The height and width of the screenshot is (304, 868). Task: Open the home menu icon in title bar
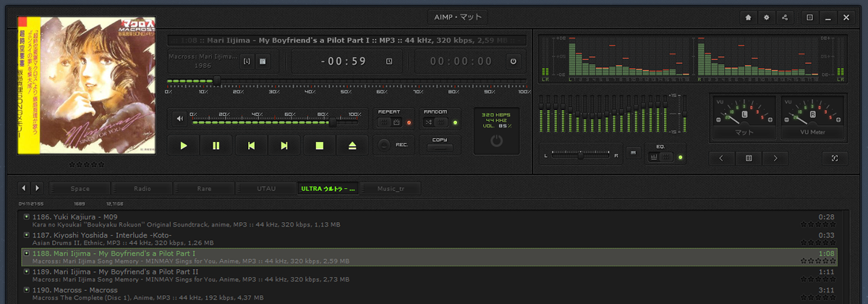coord(749,17)
